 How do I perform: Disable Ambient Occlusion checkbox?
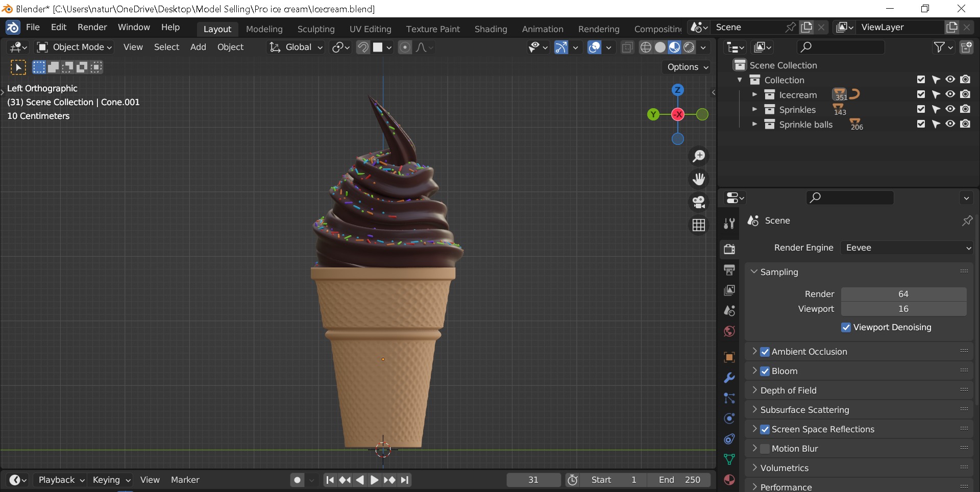click(x=765, y=352)
